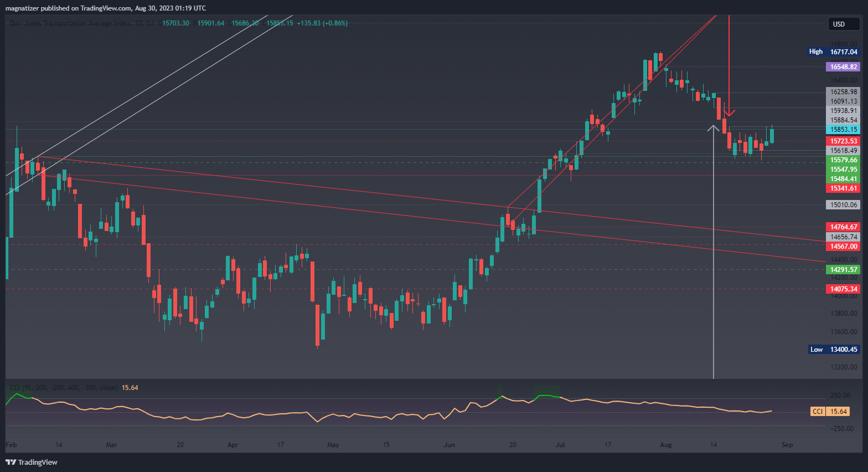868x472 pixels.
Task: Click the TradingView logo in bottom-left
Action: tap(32, 462)
